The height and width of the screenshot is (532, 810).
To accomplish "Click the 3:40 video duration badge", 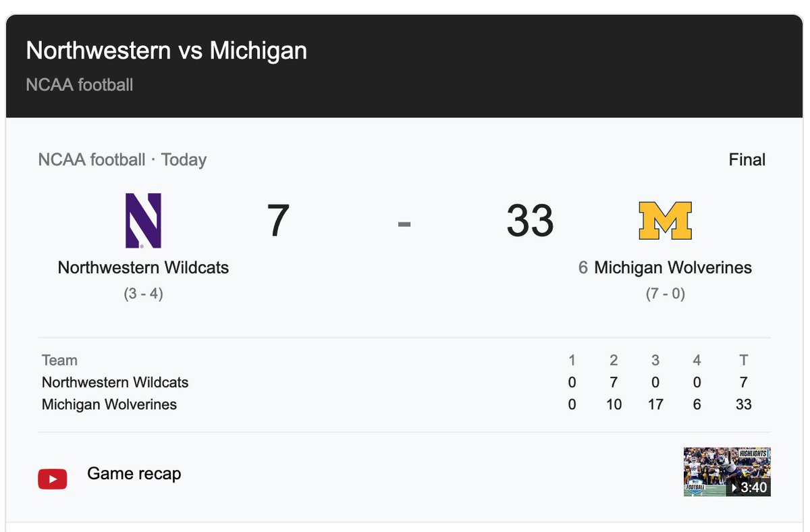I will (x=749, y=487).
